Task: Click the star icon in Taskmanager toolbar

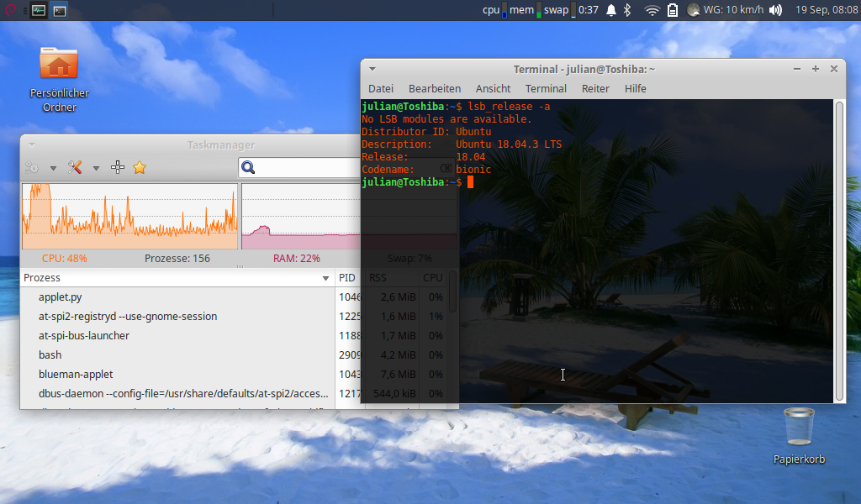Action: 140,167
